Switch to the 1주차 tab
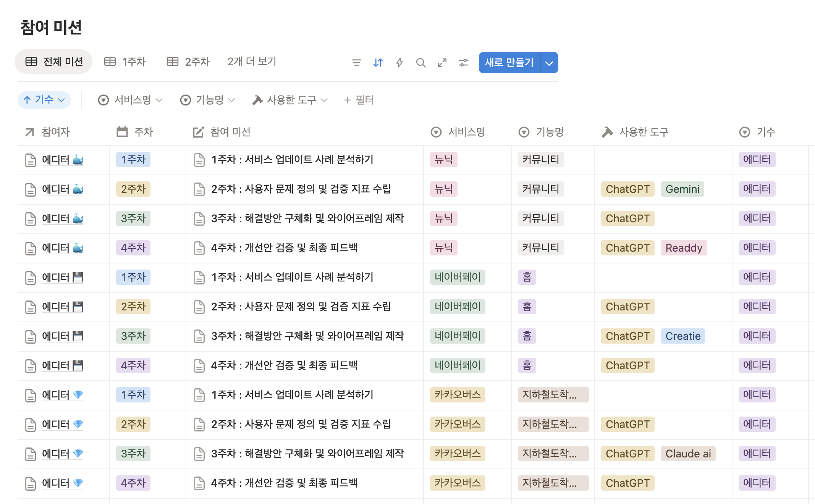815x504 pixels. (125, 62)
